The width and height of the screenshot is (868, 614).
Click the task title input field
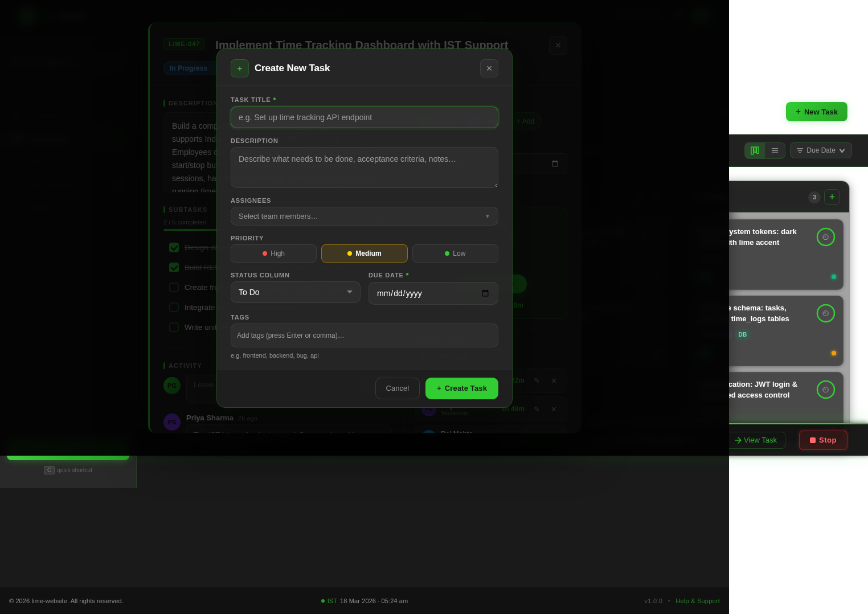[365, 117]
